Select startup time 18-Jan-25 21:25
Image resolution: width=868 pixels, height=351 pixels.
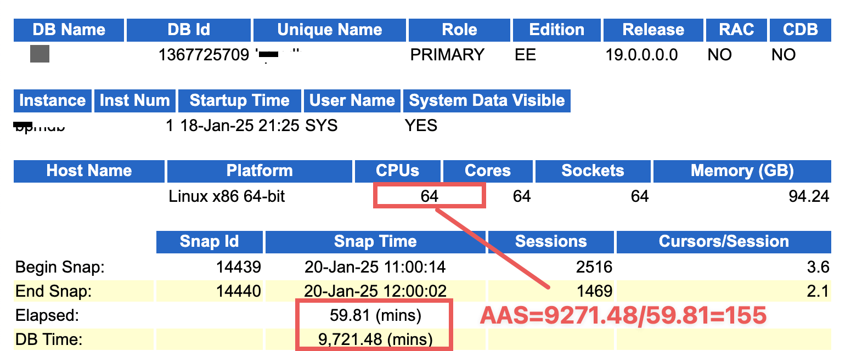[240, 126]
